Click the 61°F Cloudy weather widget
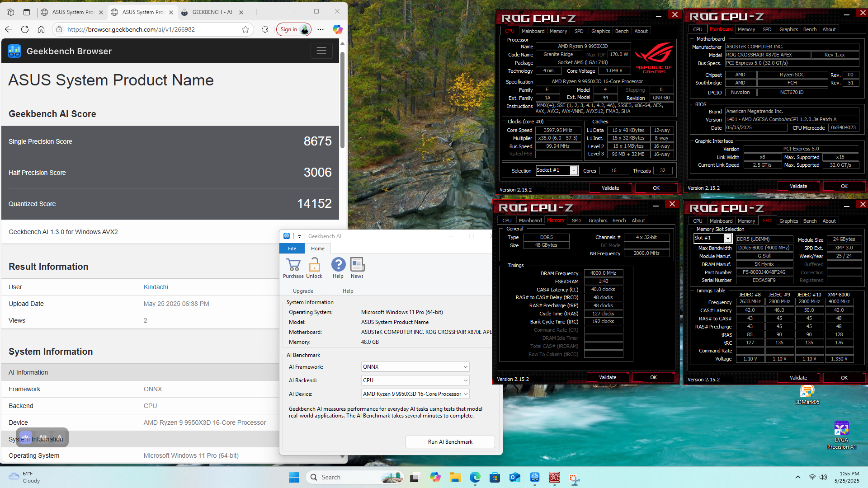868x488 pixels. 25,477
